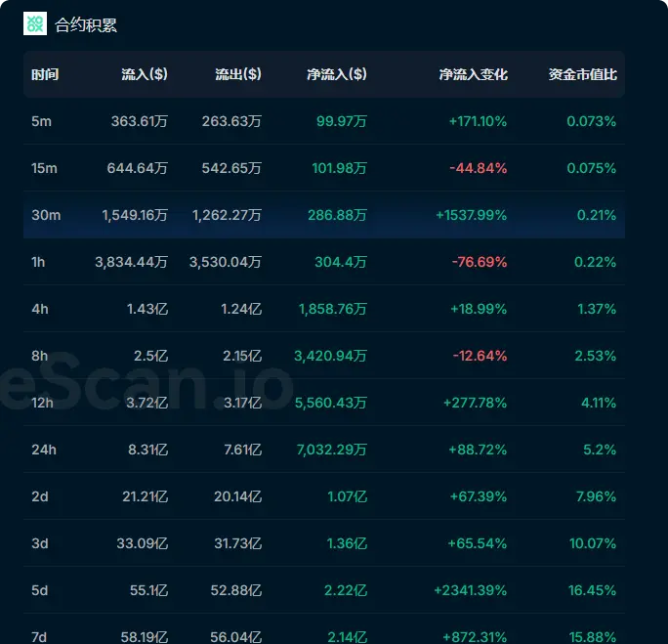
Task: Click the ratio value 1.37%
Action: [597, 309]
